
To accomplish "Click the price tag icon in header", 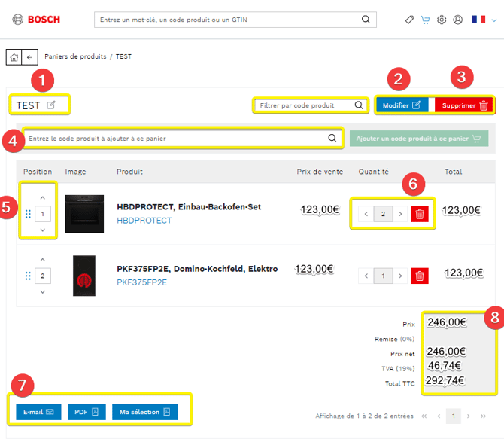I will tap(409, 20).
